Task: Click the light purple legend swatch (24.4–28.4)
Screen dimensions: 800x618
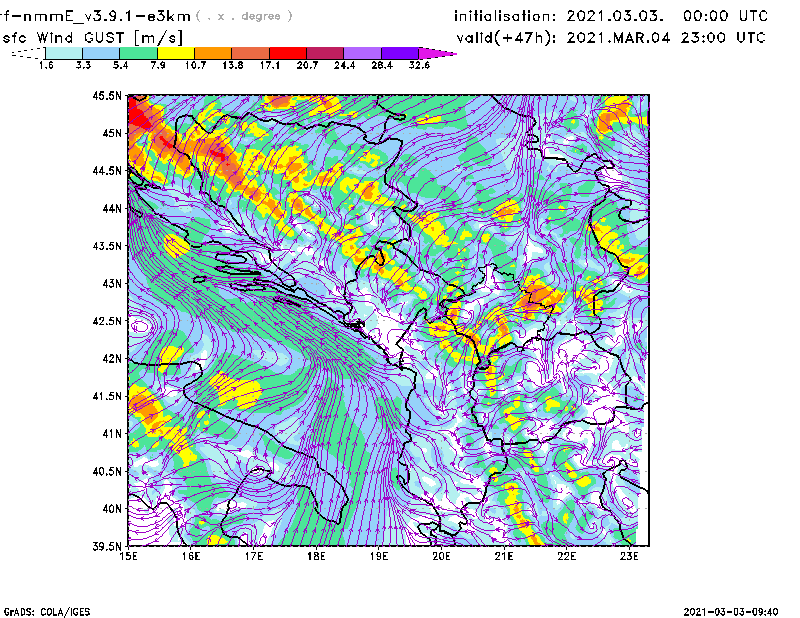Action: click(x=363, y=53)
